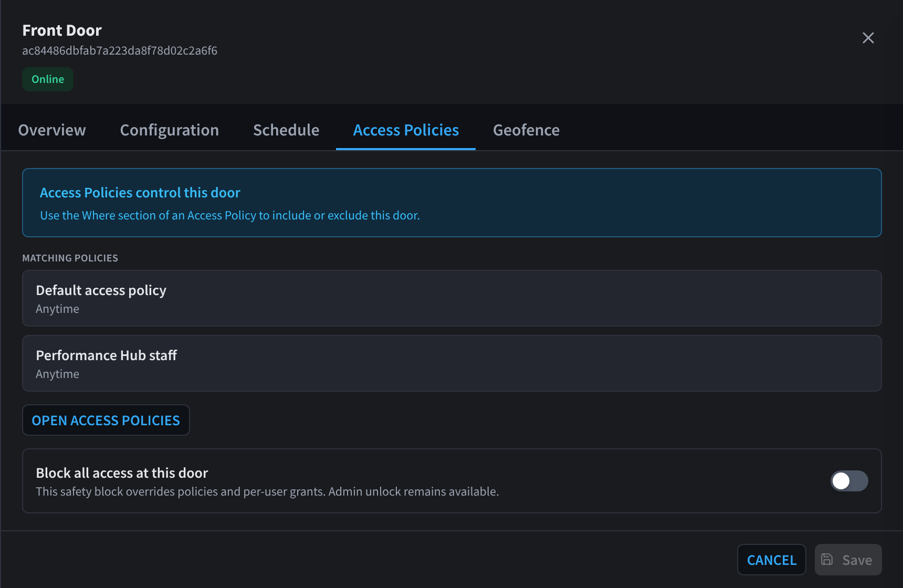
Task: Click the floppy disk save icon
Action: point(827,559)
